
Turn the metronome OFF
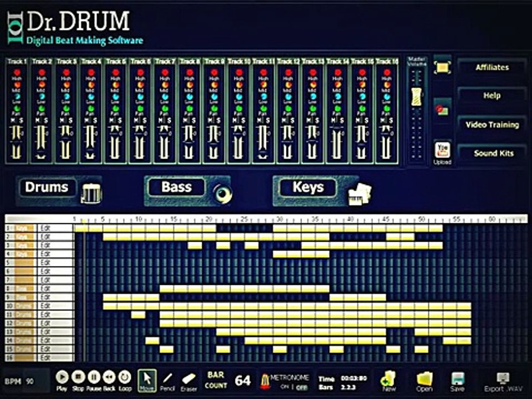tap(301, 387)
